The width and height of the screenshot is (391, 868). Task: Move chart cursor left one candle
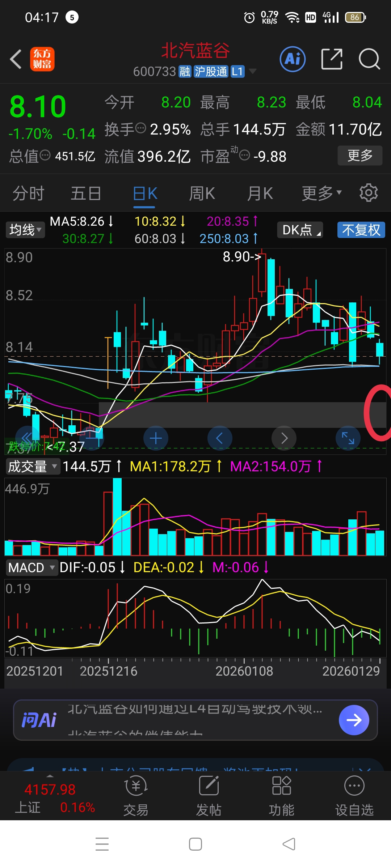[219, 438]
